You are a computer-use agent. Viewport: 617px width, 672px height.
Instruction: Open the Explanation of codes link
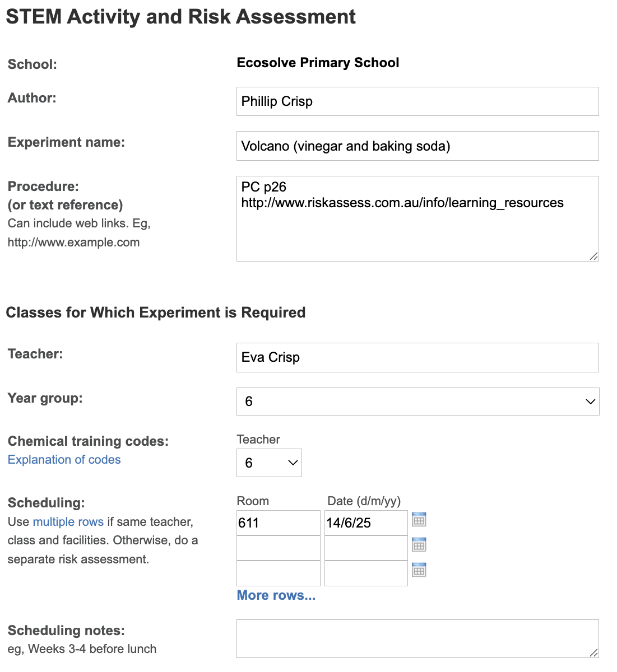tap(64, 459)
